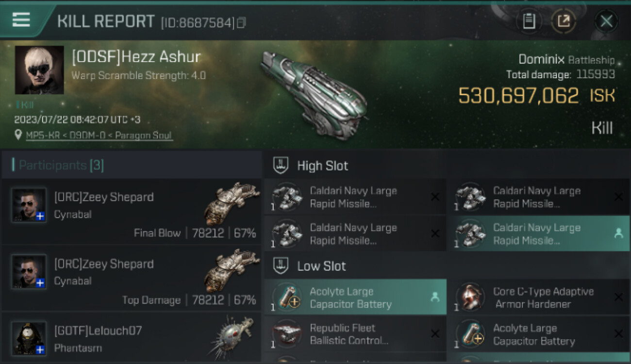Open the hamburger menu icon
Viewport: 631px width, 364px height.
(x=21, y=20)
